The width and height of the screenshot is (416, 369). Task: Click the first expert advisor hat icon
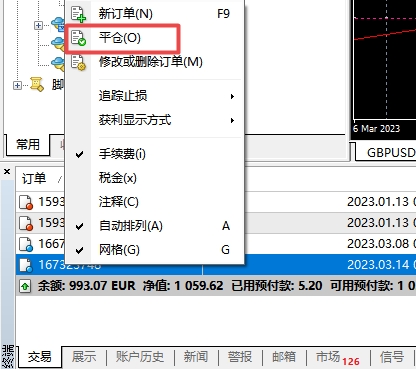[x=58, y=24]
